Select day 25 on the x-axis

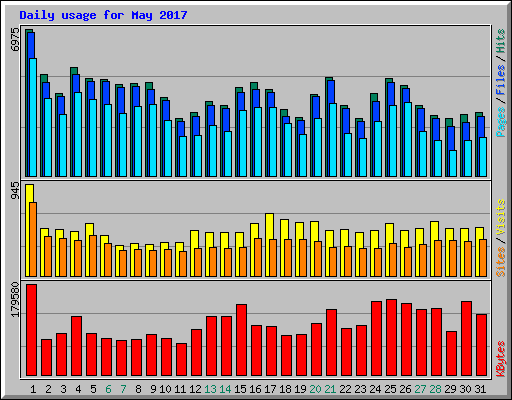click(390, 389)
